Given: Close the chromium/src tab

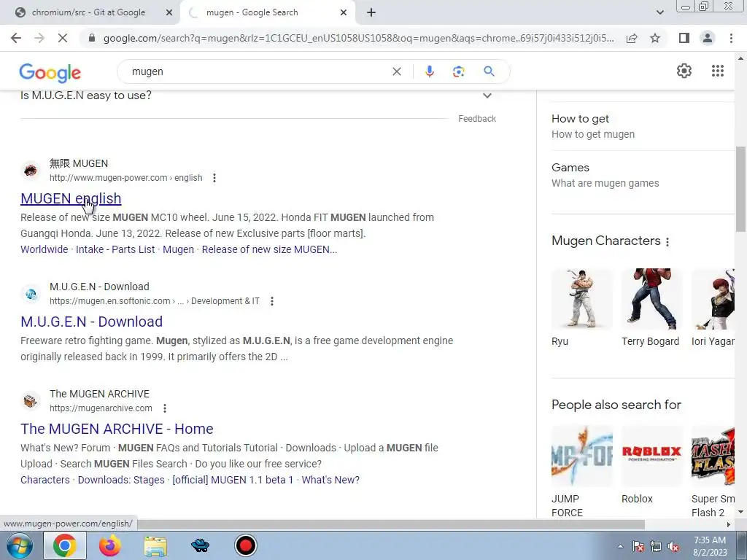Looking at the screenshot, I should [169, 13].
